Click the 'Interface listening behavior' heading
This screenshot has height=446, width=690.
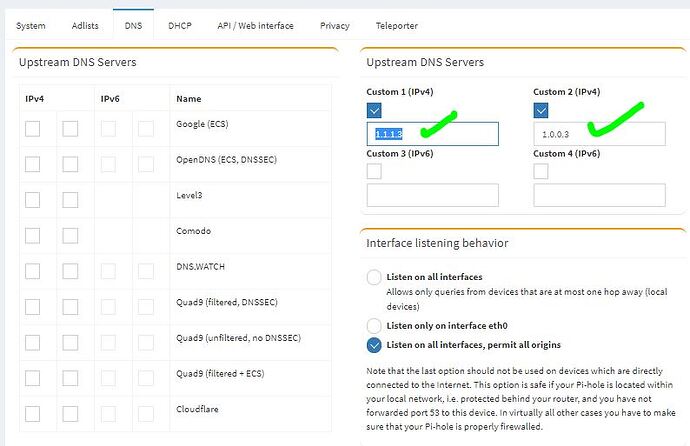(437, 243)
